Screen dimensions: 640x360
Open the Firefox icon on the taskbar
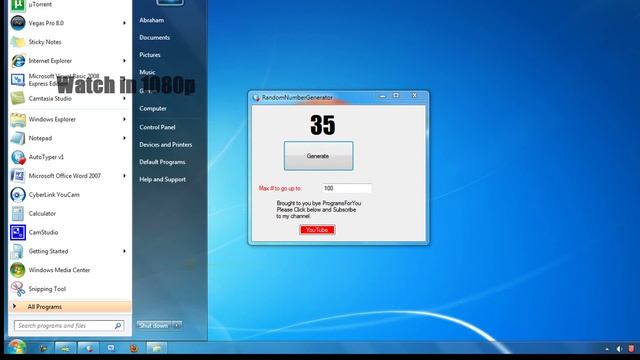point(134,348)
